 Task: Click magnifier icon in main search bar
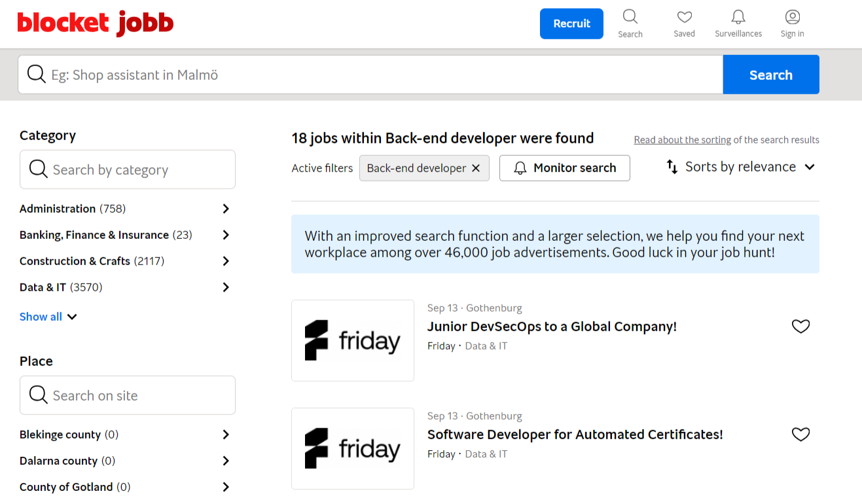coord(37,75)
